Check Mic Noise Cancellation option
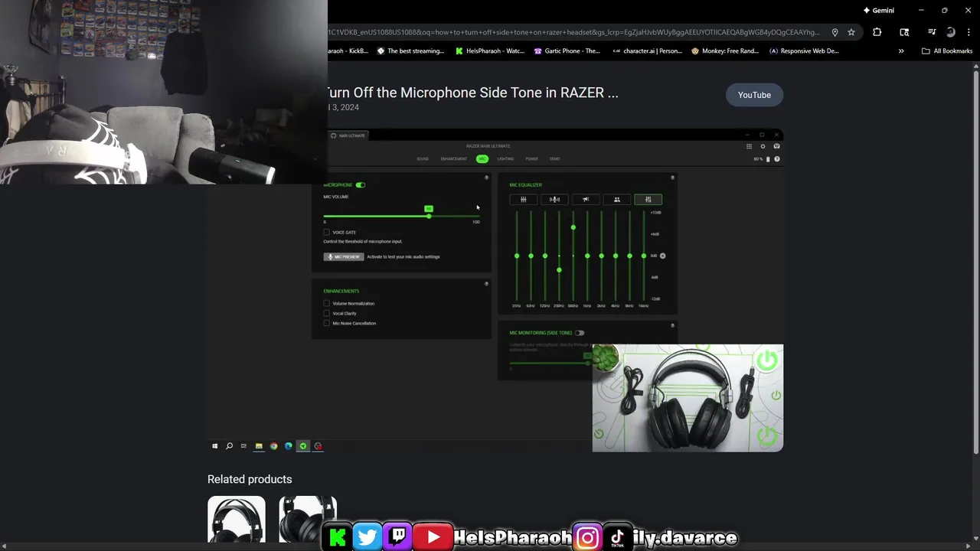Viewport: 980px width, 551px height. pos(327,323)
